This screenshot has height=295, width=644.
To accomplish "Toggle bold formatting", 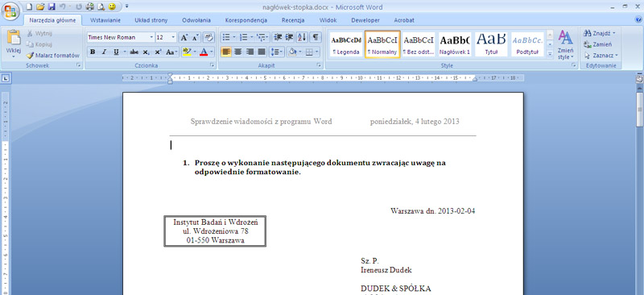I will click(x=93, y=52).
